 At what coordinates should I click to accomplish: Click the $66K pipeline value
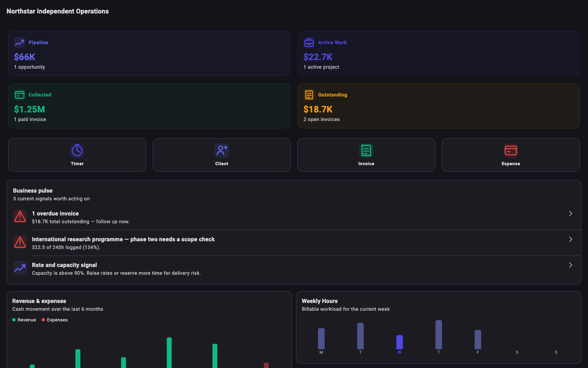click(24, 57)
